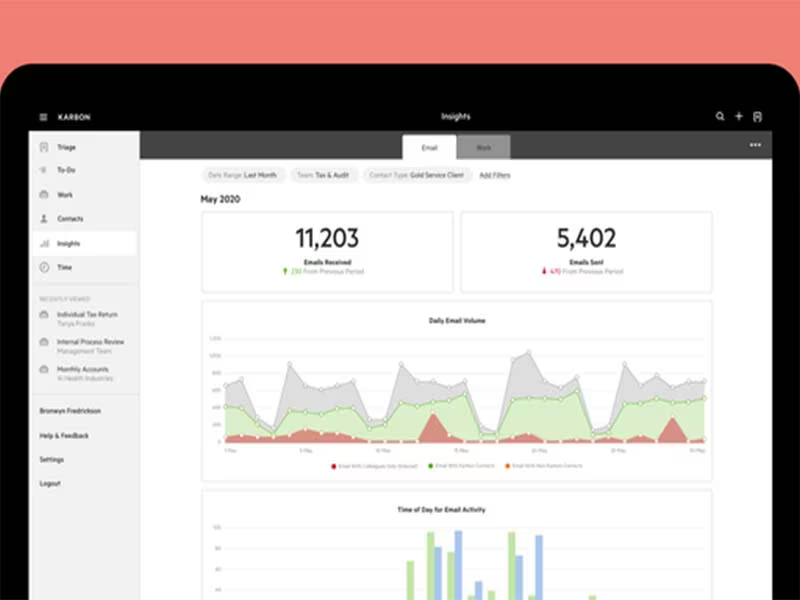Screen dimensions: 800x600
Task: Open the Date Range Last Month filter
Action: pyautogui.click(x=243, y=175)
